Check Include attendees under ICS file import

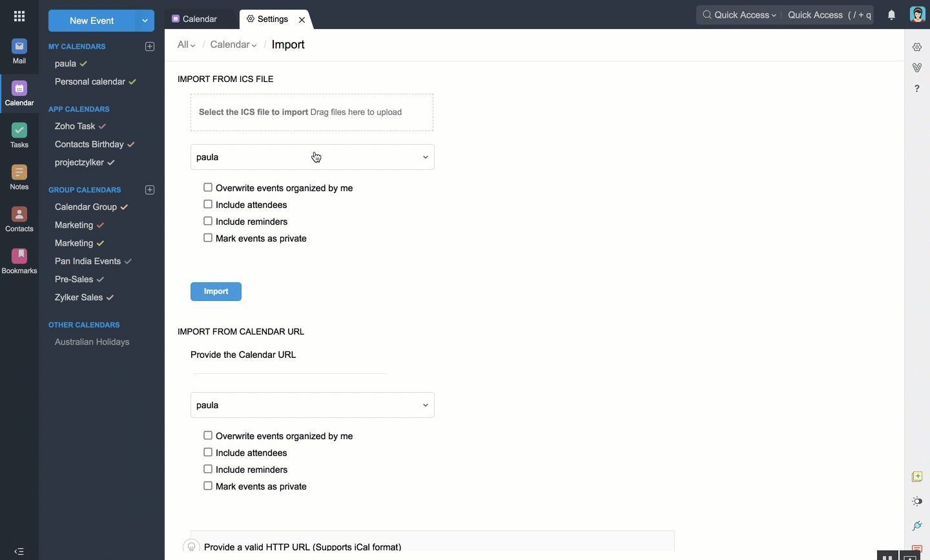pyautogui.click(x=208, y=205)
